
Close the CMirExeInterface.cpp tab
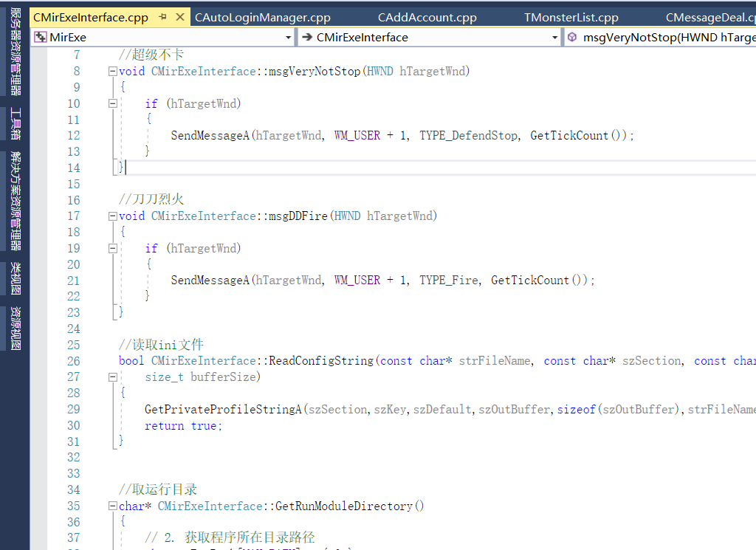coord(179,17)
